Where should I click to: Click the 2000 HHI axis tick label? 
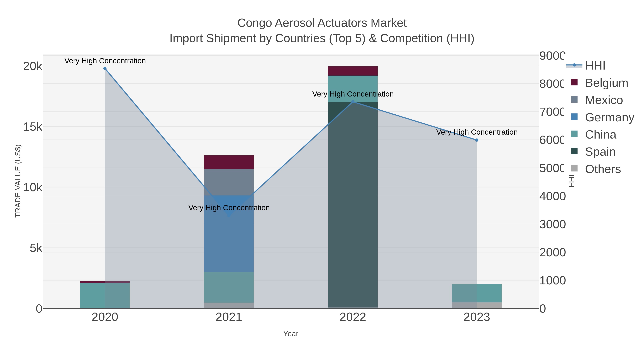click(x=553, y=253)
